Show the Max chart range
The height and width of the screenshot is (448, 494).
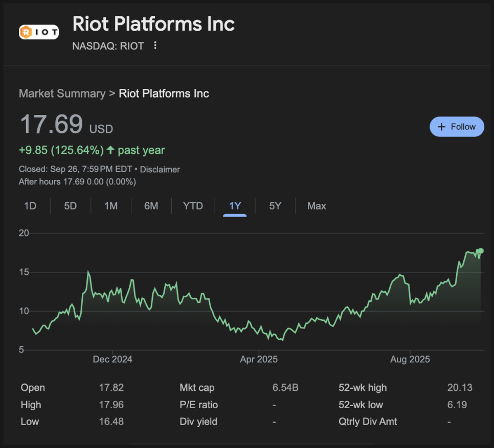(x=317, y=206)
